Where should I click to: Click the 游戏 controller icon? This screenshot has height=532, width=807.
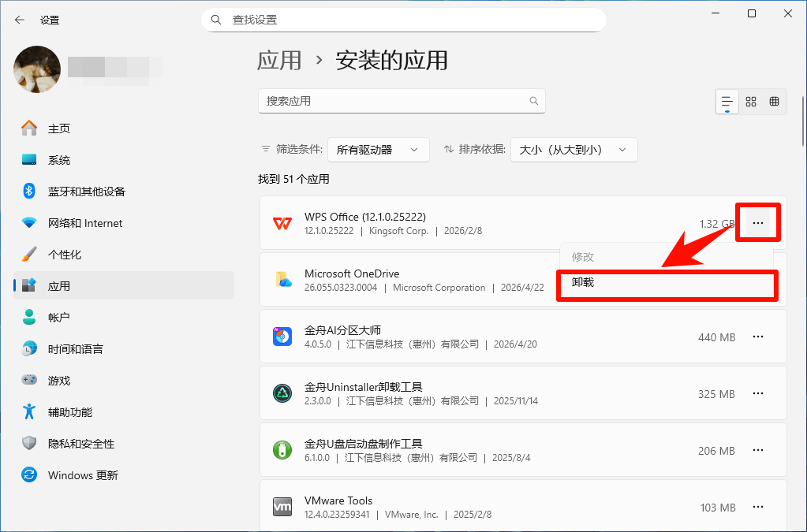pos(29,380)
